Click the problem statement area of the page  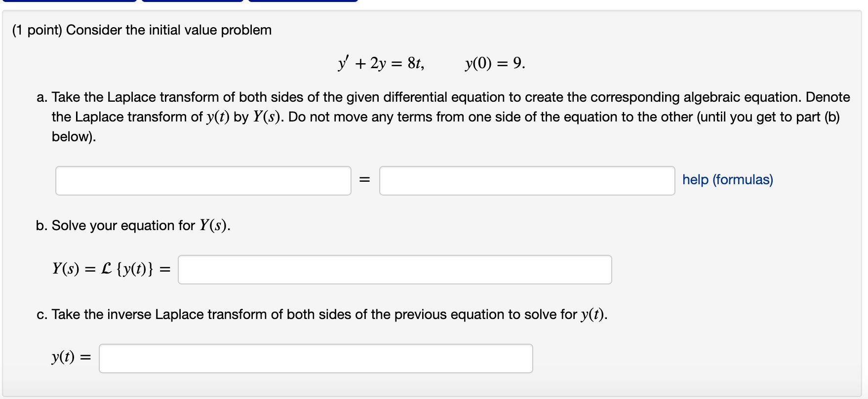[141, 30]
